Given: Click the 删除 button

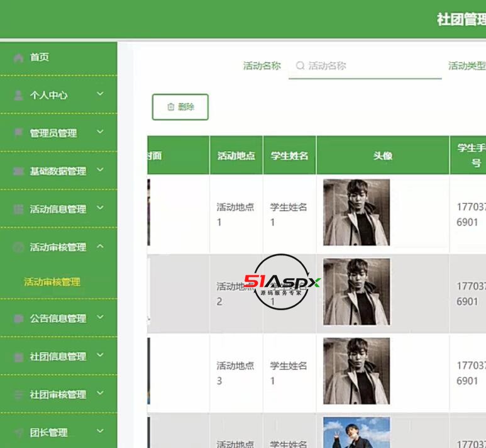Looking at the screenshot, I should point(180,107).
